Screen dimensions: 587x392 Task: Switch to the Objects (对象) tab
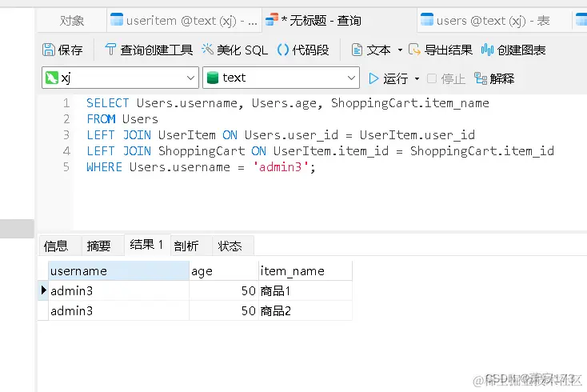[x=71, y=20]
